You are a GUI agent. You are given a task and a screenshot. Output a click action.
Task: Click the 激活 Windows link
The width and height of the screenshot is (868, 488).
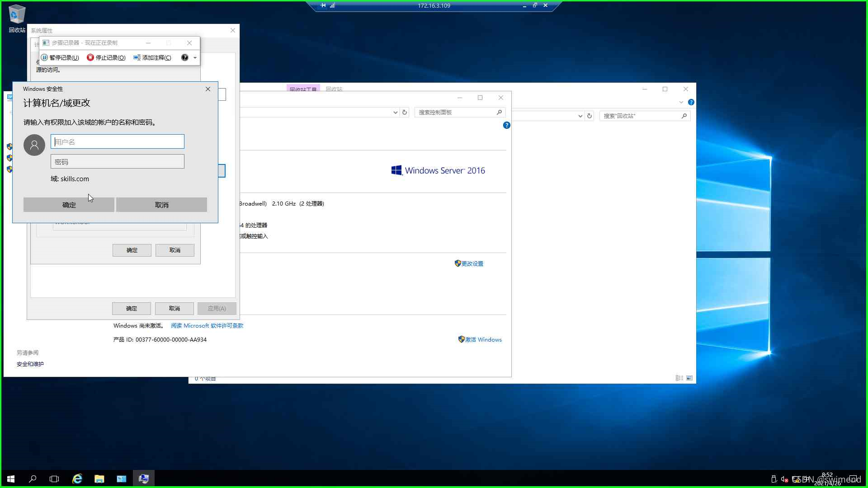tap(480, 339)
